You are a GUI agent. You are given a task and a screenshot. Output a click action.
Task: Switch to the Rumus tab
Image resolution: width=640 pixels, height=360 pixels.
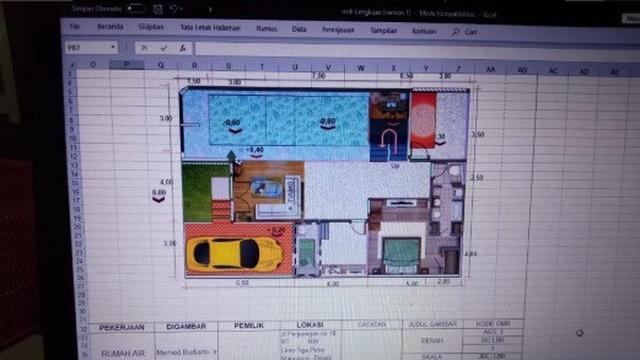266,29
